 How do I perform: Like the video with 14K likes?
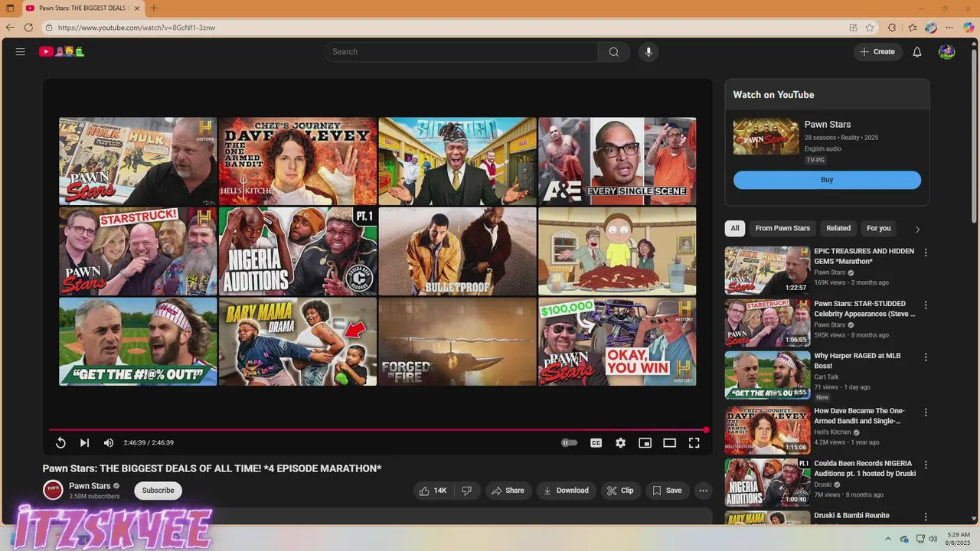tap(433, 491)
